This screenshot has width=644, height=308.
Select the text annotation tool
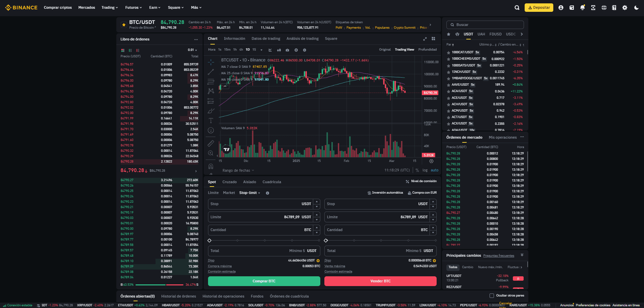coord(211,120)
